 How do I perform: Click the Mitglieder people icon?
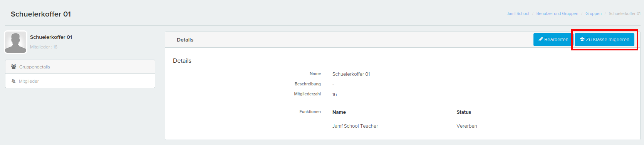tap(13, 81)
